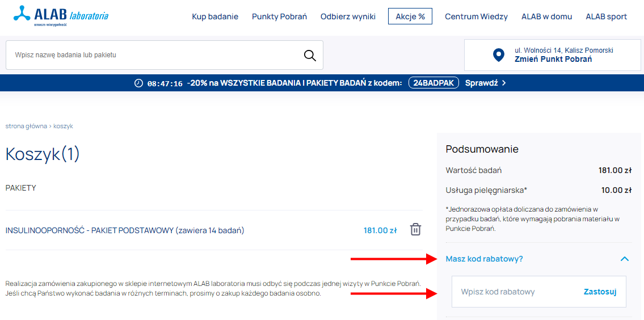Click the arrow next to Sprawdź

point(504,83)
